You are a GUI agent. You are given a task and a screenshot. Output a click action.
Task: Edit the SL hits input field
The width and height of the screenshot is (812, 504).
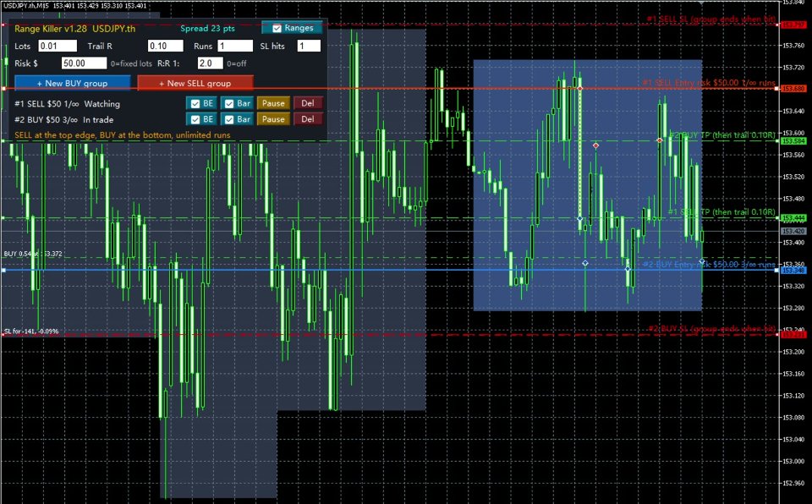click(309, 47)
